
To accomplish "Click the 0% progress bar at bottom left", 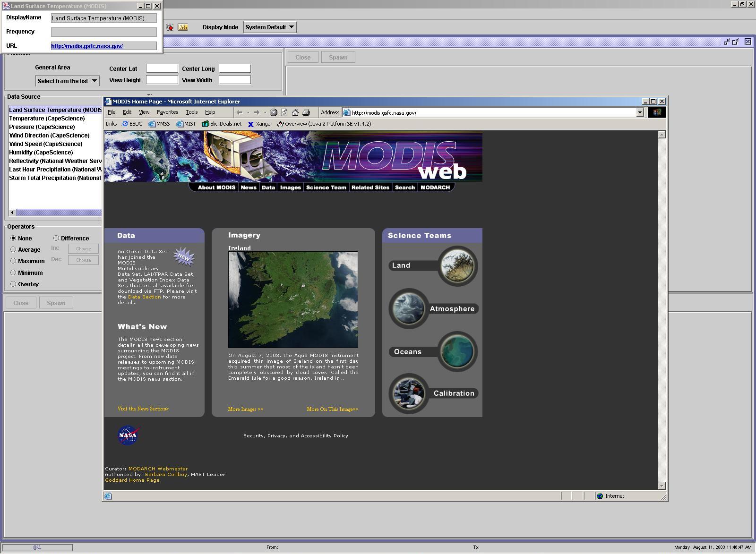I will pos(37,547).
